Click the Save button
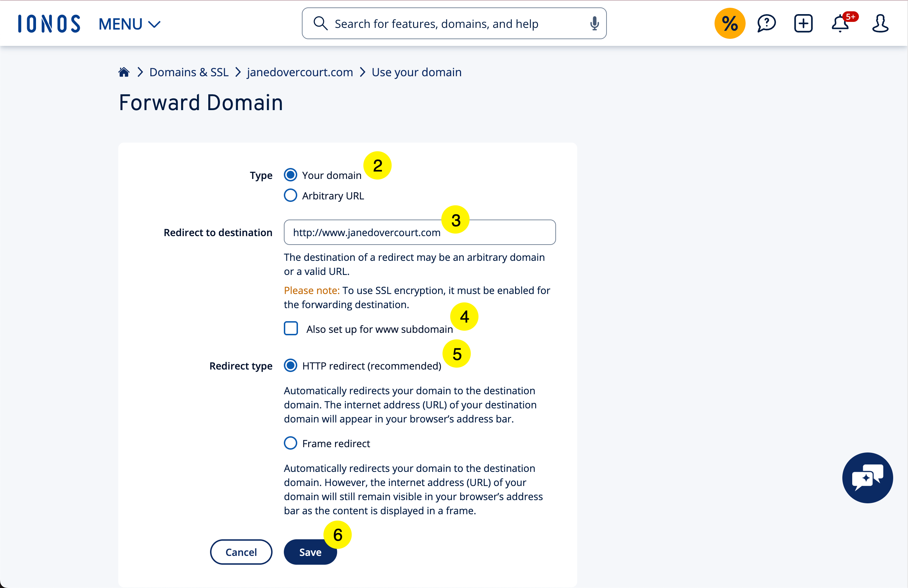This screenshot has height=588, width=908. click(310, 552)
